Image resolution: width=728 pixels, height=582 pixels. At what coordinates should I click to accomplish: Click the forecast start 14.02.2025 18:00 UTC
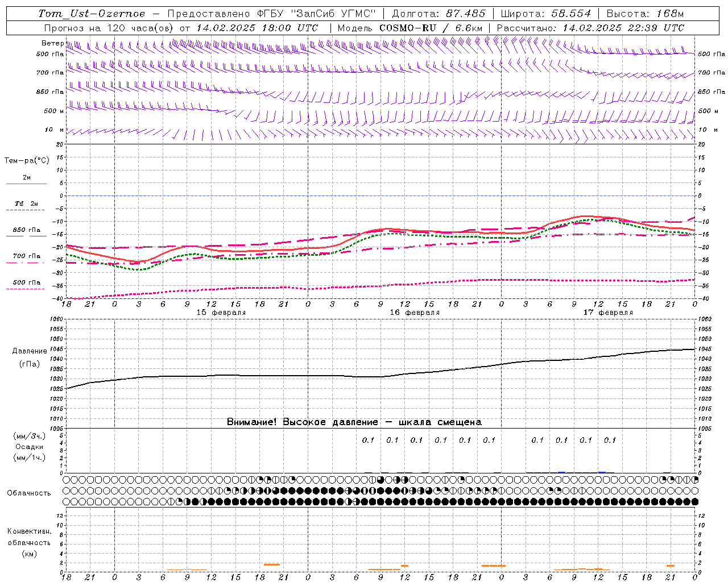[257, 28]
